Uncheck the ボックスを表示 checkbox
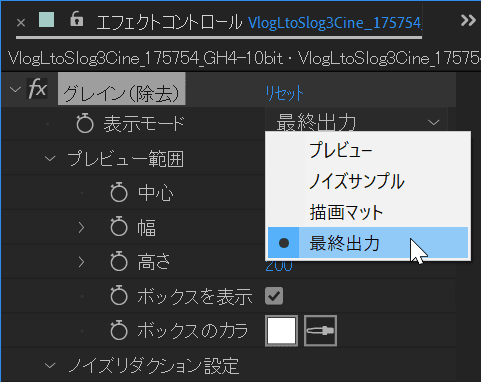The height and width of the screenshot is (382, 481). coord(274,296)
